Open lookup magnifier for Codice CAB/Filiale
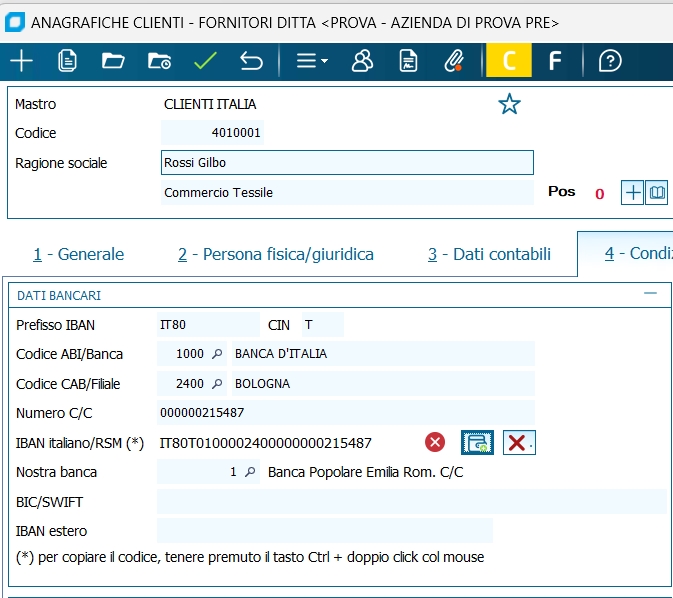This screenshot has width=673, height=598. coord(217,383)
